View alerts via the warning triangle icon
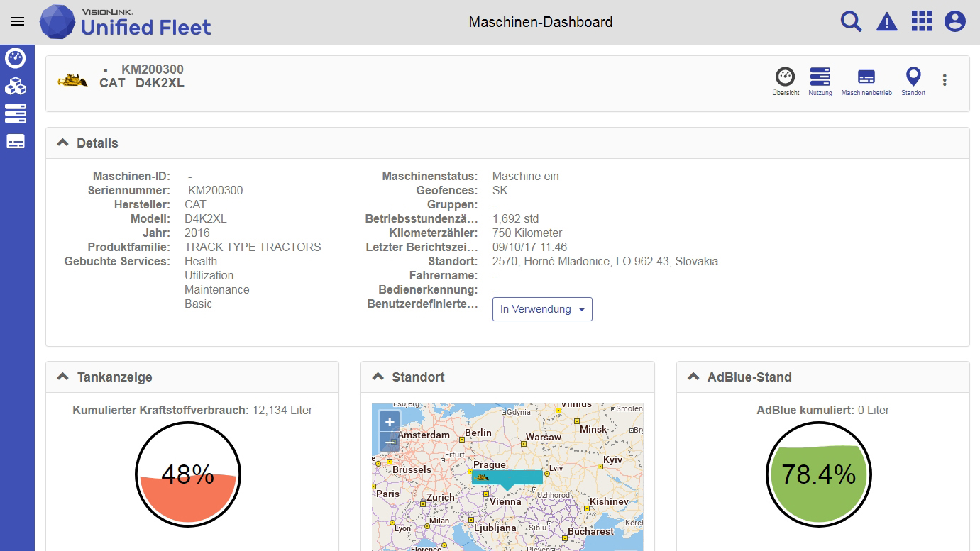This screenshot has height=551, width=980. [886, 22]
